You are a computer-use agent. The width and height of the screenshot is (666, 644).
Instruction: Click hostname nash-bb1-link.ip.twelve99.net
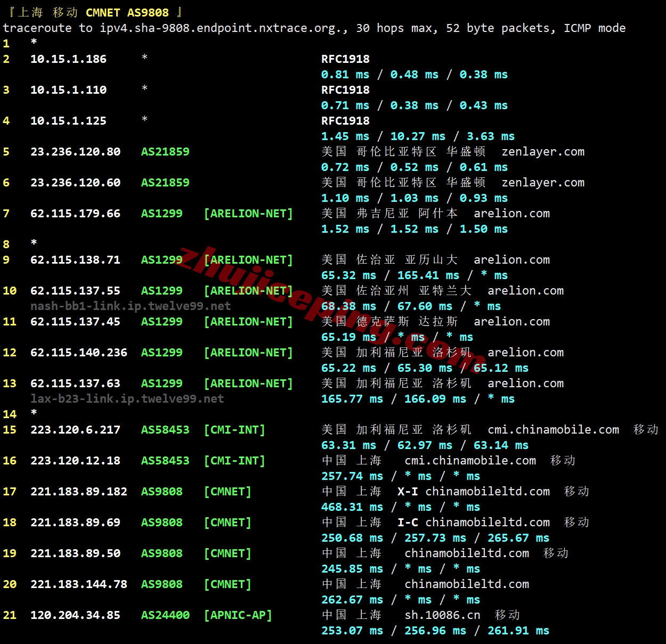(131, 306)
